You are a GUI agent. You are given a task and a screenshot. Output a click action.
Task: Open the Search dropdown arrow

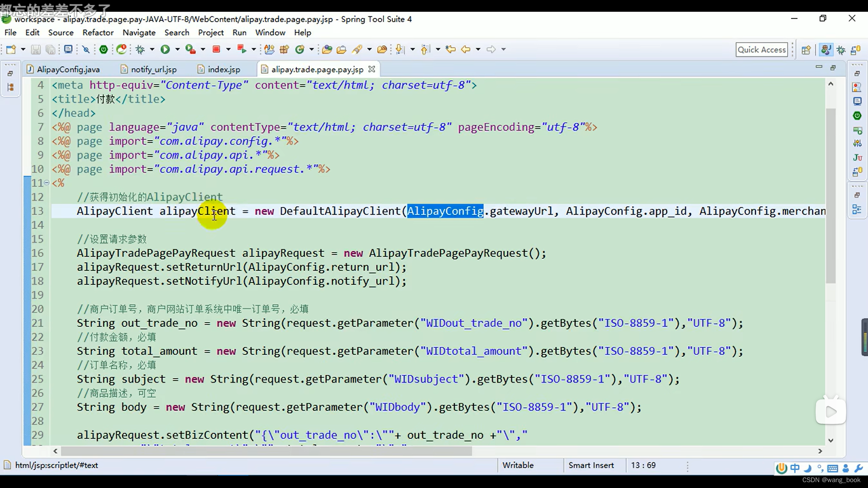[369, 49]
